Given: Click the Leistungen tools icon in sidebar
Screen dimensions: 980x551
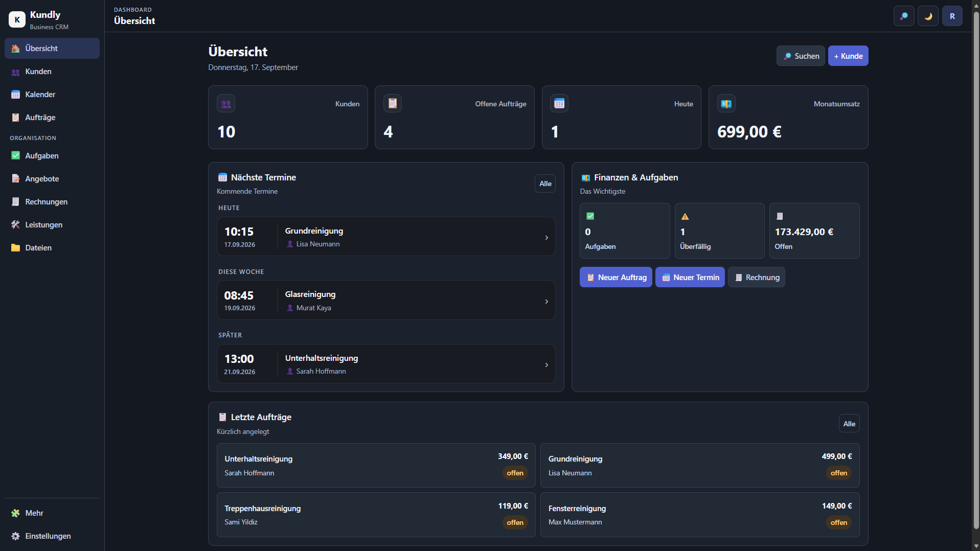Looking at the screenshot, I should [x=15, y=225].
